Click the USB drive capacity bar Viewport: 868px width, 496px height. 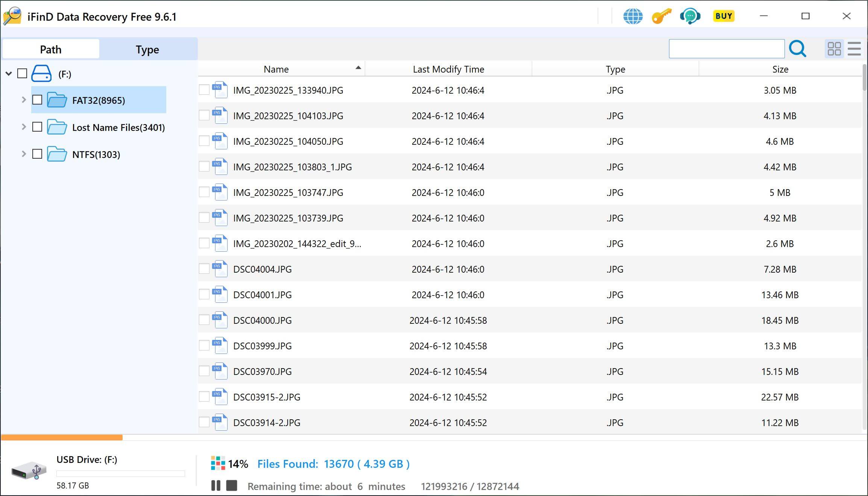(120, 473)
